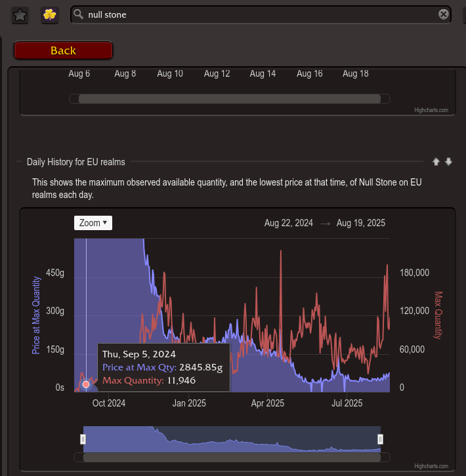Click the Back button

click(x=63, y=50)
